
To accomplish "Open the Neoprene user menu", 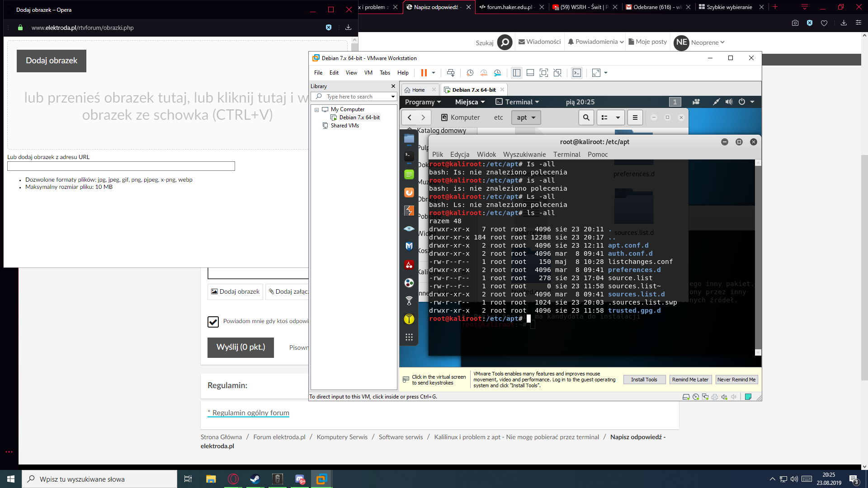I will click(699, 42).
